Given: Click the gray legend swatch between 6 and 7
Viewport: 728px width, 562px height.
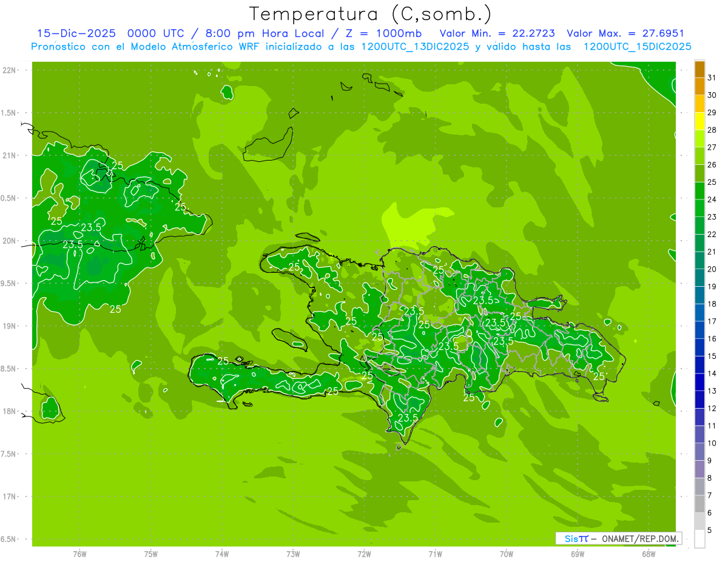Looking at the screenshot, I should (x=699, y=504).
